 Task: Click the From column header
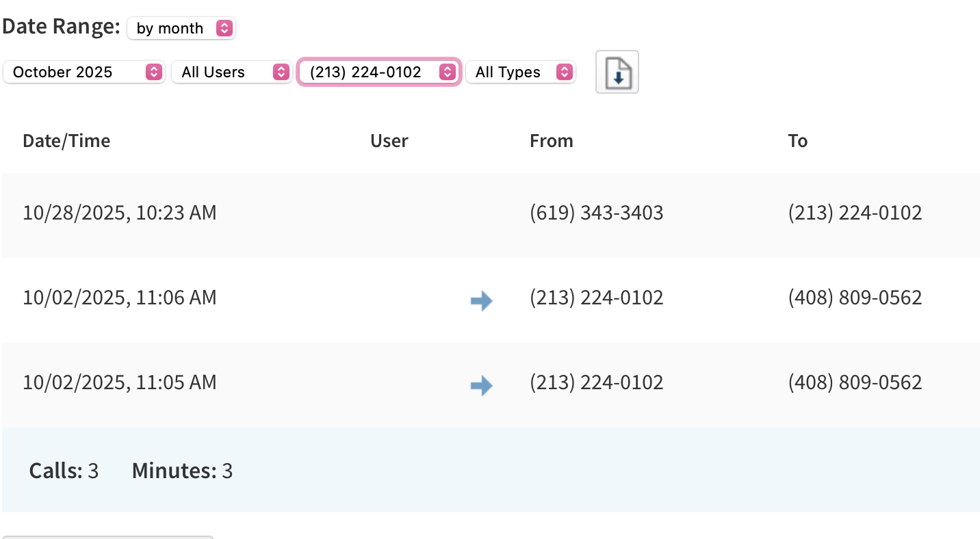551,141
